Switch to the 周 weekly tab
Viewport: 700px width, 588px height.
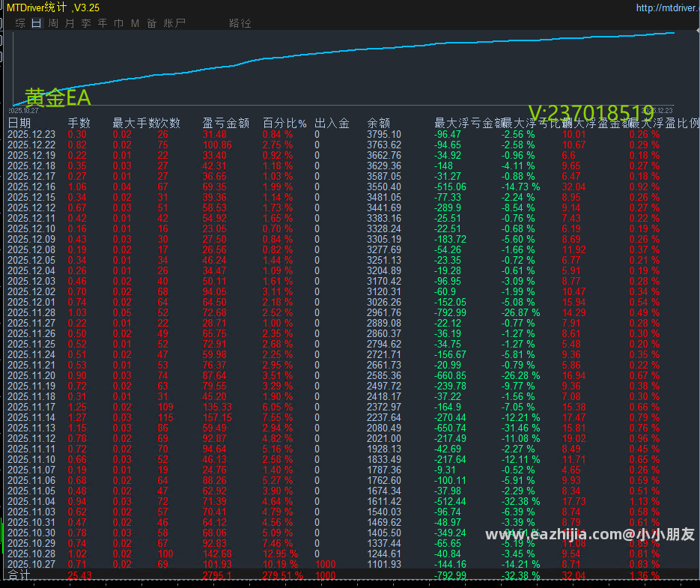coord(53,23)
